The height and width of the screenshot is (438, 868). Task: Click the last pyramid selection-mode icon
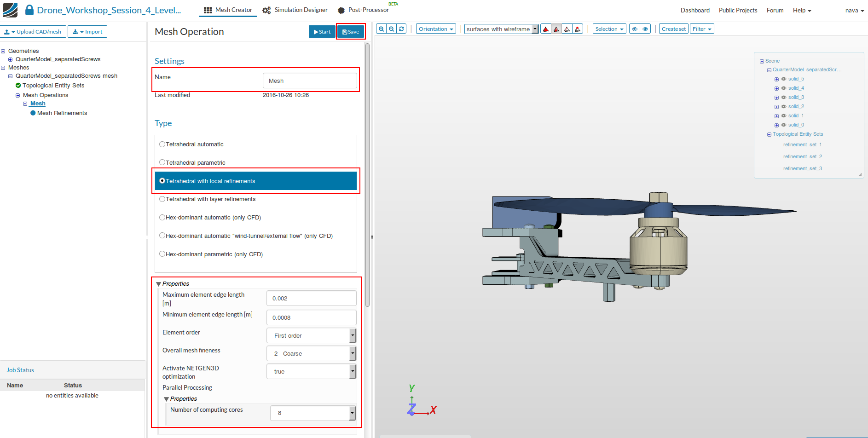pos(578,29)
